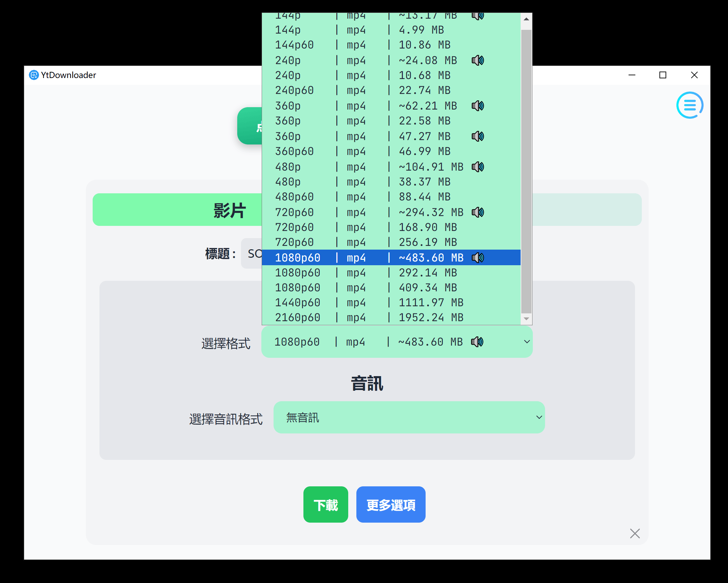Dismiss the panel with the bottom-right X
Viewport: 728px width, 583px height.
click(635, 533)
